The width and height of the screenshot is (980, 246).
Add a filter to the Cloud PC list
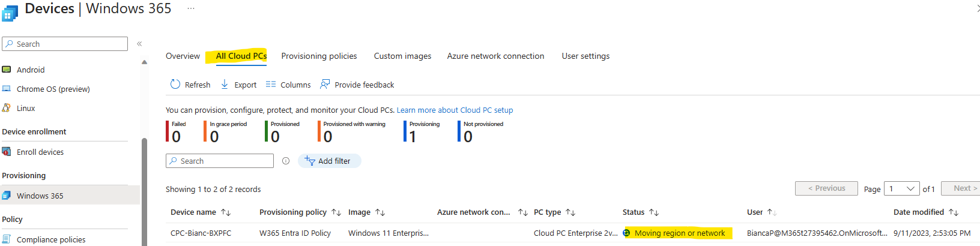click(x=329, y=161)
